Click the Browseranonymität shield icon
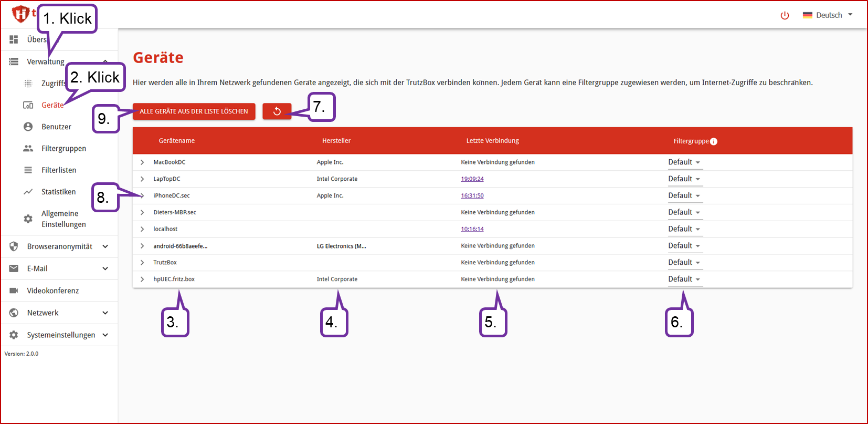This screenshot has height=424, width=868. (14, 246)
